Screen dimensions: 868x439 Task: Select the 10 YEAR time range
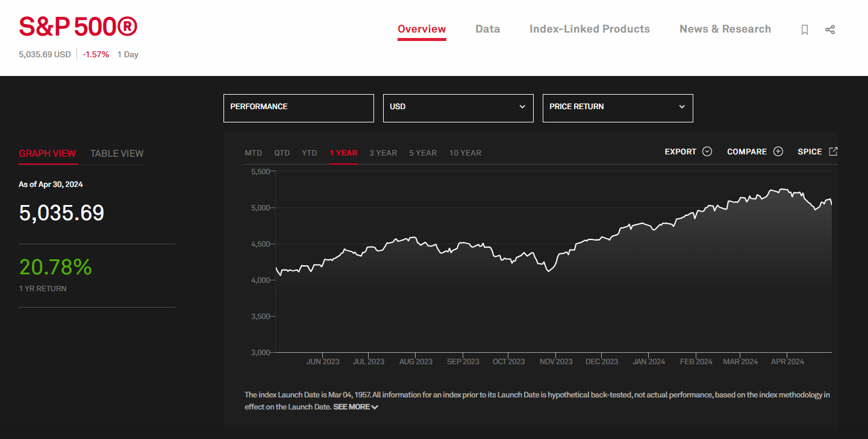[465, 153]
